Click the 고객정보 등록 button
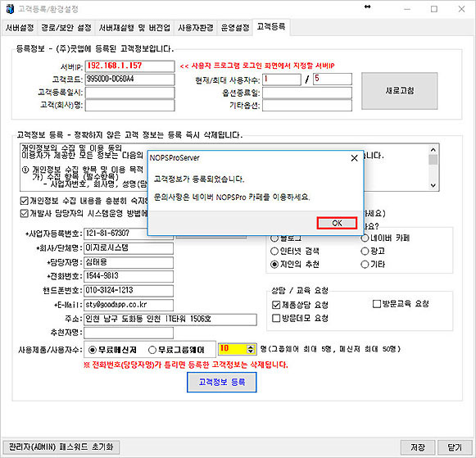476x458 pixels. tap(221, 382)
